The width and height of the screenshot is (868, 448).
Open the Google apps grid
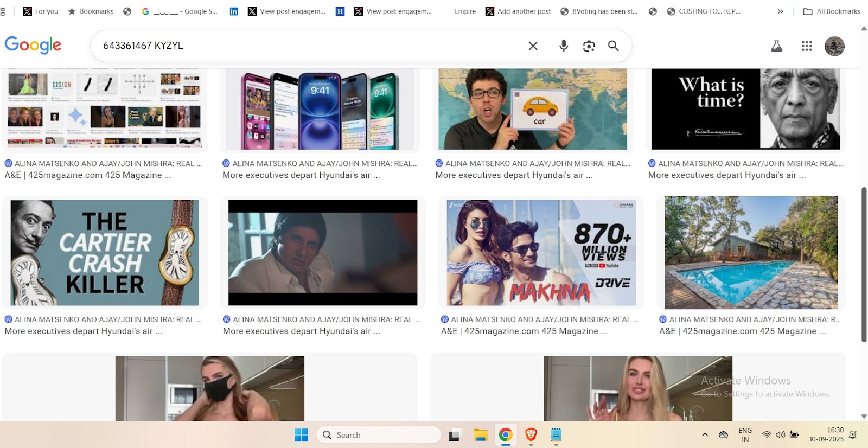point(807,46)
